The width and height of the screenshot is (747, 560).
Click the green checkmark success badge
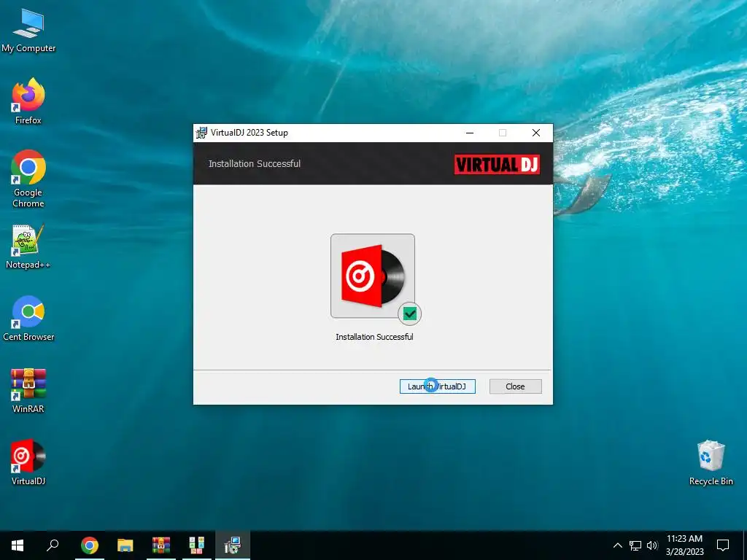(410, 314)
